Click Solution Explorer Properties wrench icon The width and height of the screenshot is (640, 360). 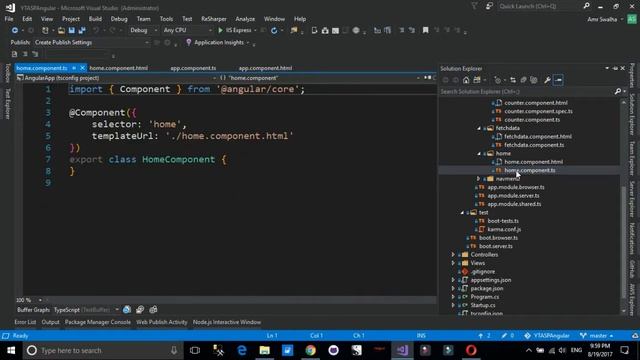click(x=547, y=80)
